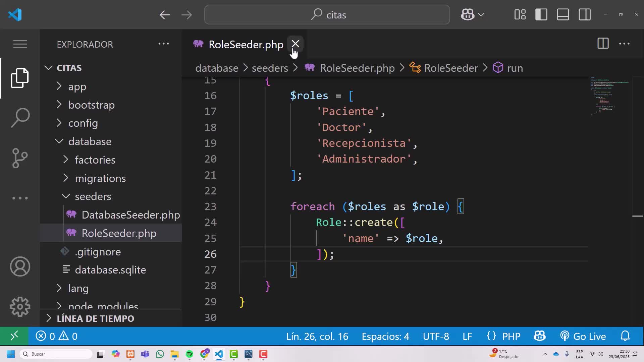644x362 pixels.
Task: Open the hamburger application menu
Action: (x=20, y=44)
